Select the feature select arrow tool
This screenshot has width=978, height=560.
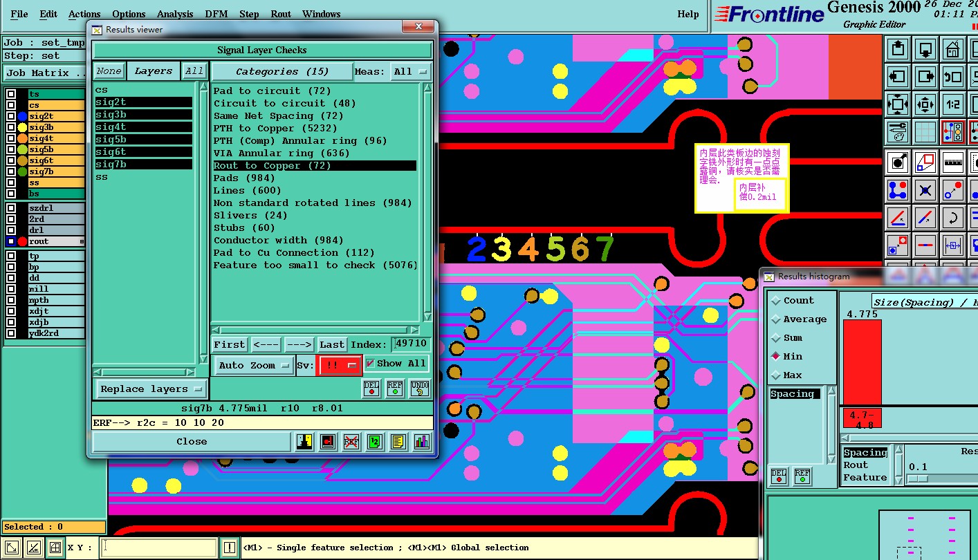[898, 162]
